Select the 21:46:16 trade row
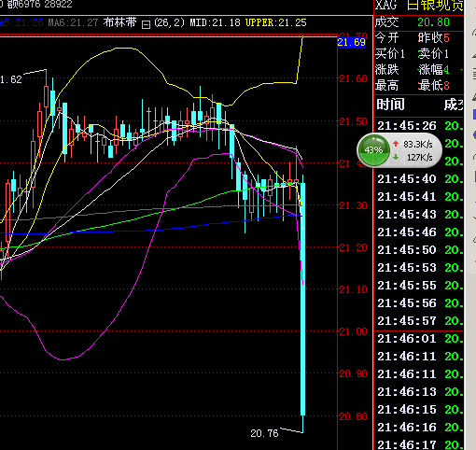 pyautogui.click(x=419, y=428)
